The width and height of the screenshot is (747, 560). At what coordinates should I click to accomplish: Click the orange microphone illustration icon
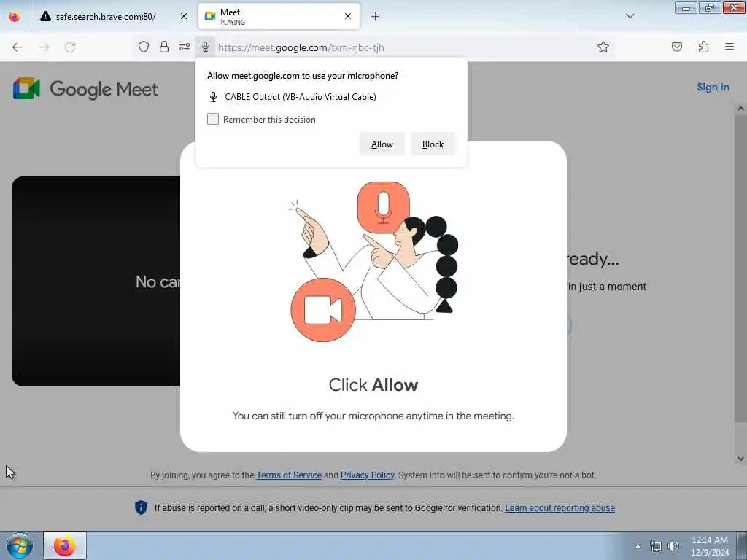[x=384, y=207]
